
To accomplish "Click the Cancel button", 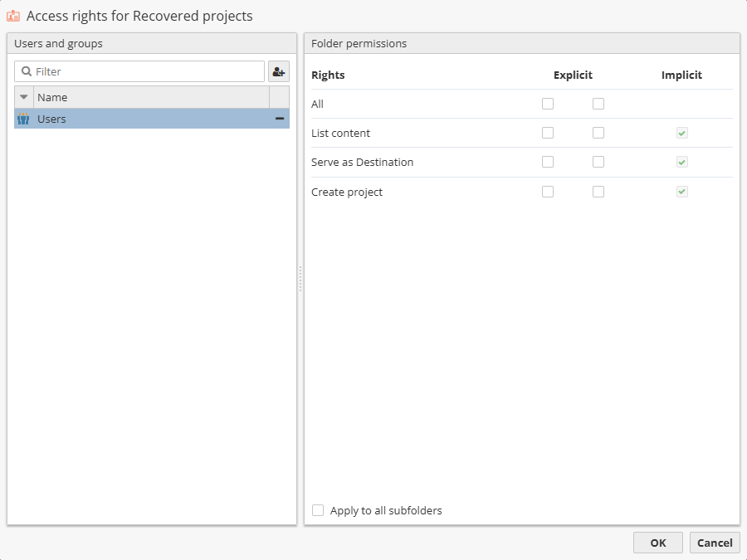I will (715, 543).
